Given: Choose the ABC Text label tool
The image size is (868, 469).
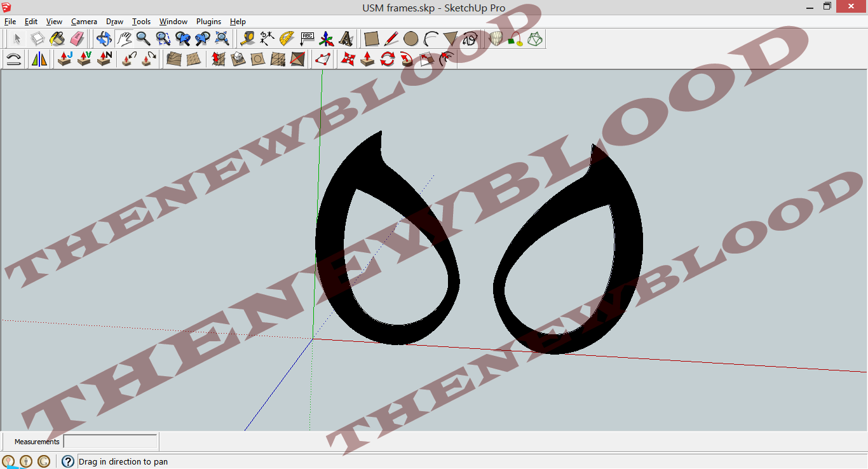Looking at the screenshot, I should pyautogui.click(x=307, y=39).
